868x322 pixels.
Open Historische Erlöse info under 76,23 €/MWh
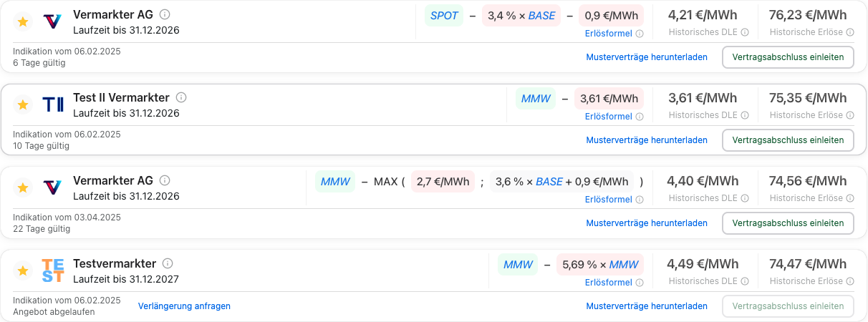click(x=850, y=32)
